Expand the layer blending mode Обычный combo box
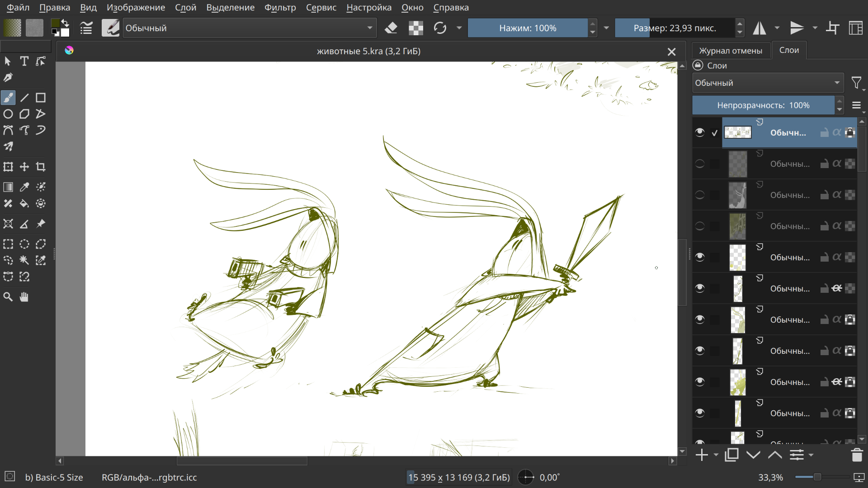The width and height of the screenshot is (868, 488). point(768,83)
